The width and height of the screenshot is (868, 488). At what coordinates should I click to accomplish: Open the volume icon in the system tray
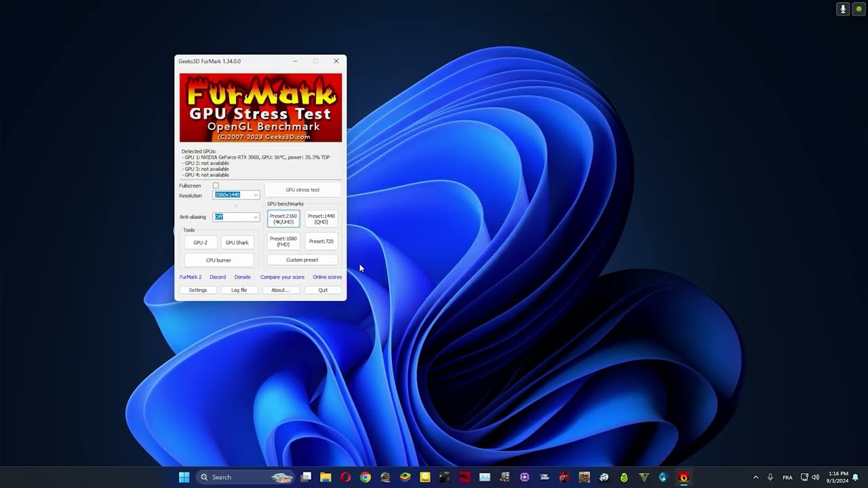click(815, 477)
